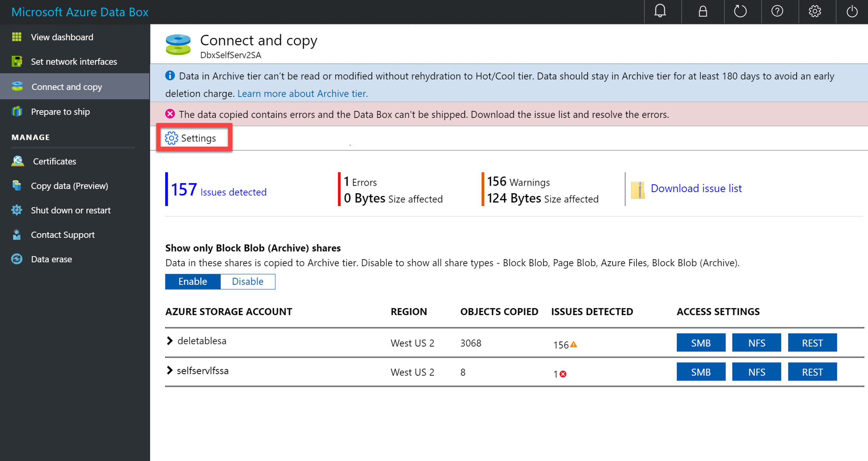Click NFS button for selfservlfssa

(757, 372)
